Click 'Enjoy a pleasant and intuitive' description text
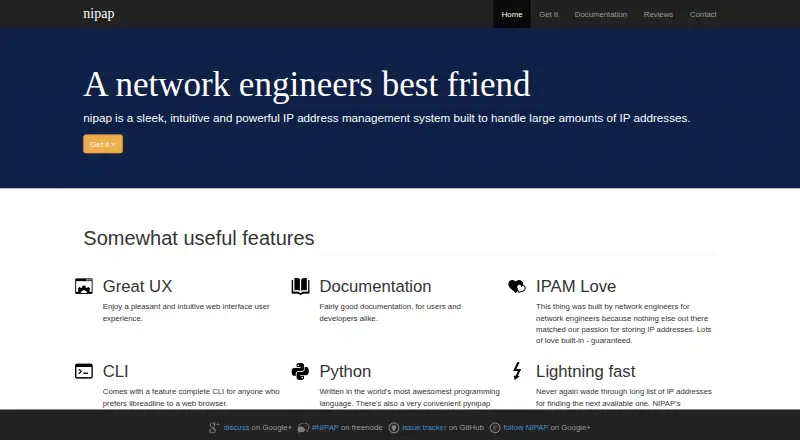The width and height of the screenshot is (800, 440). [186, 312]
